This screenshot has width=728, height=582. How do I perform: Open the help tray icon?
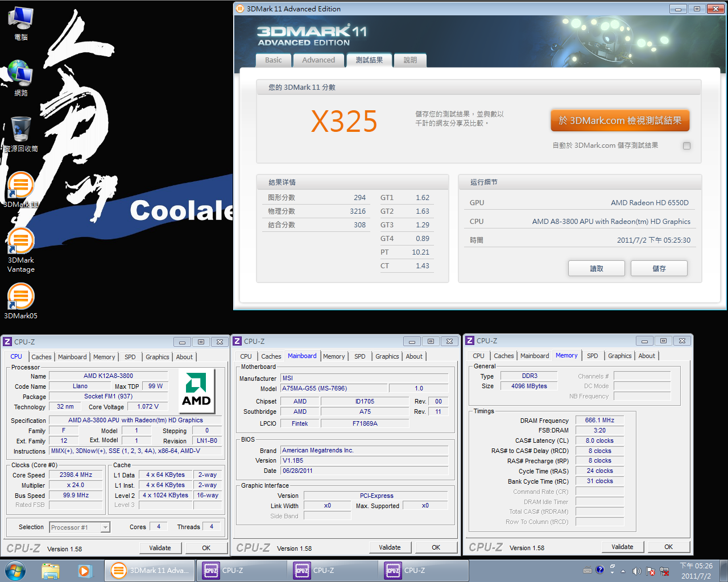pyautogui.click(x=600, y=569)
